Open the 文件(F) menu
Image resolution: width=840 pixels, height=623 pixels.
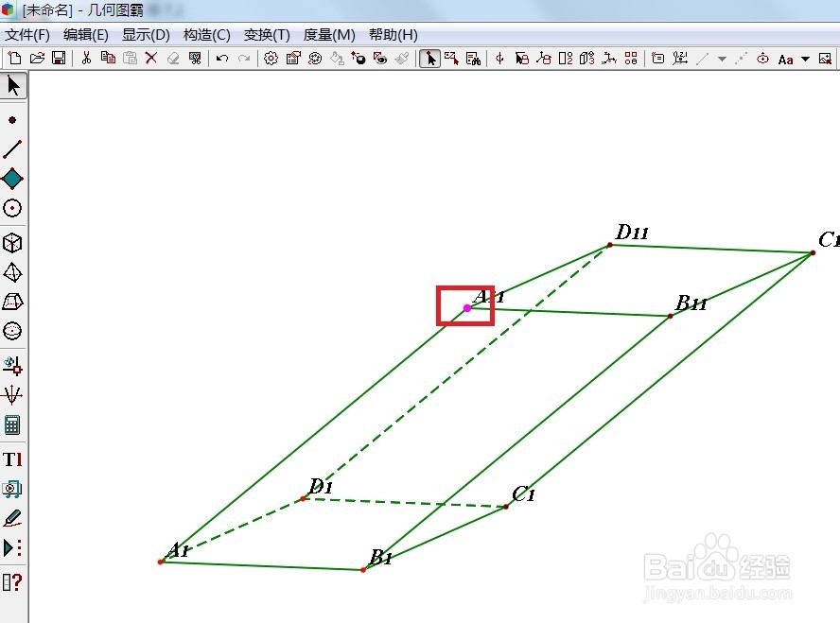tap(27, 35)
